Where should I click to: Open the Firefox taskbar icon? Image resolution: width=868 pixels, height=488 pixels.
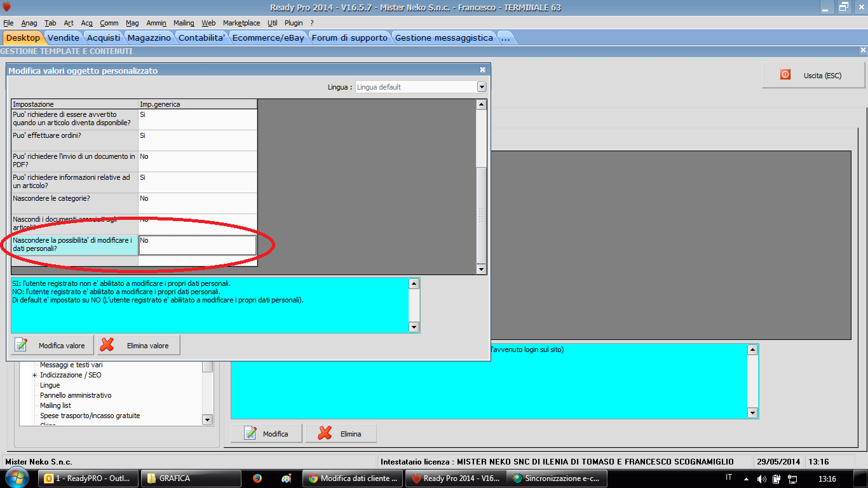[257, 478]
